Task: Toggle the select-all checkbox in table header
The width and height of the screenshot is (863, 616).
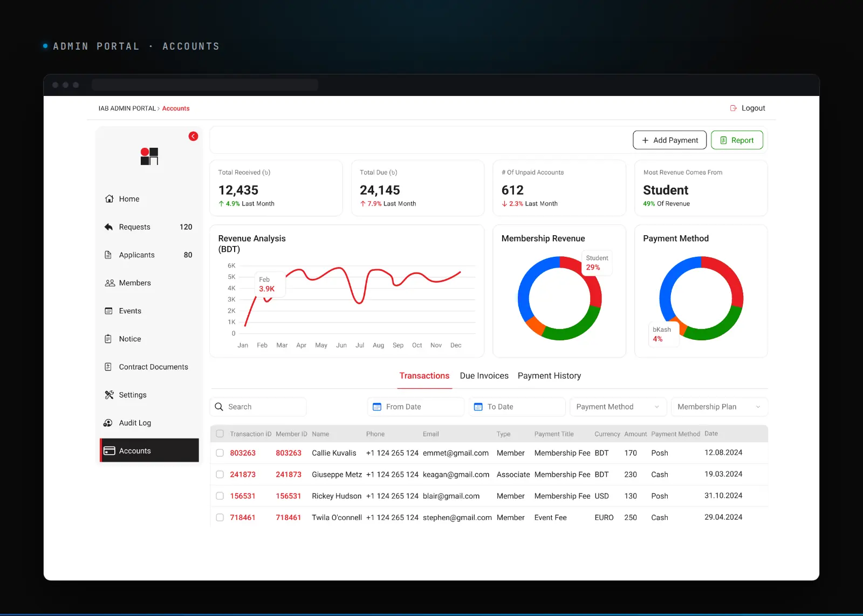Action: pyautogui.click(x=220, y=434)
